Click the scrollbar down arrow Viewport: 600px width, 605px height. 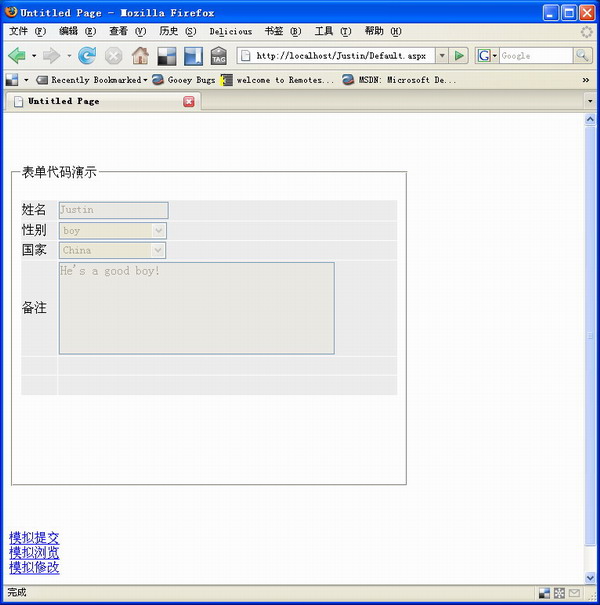pos(590,578)
